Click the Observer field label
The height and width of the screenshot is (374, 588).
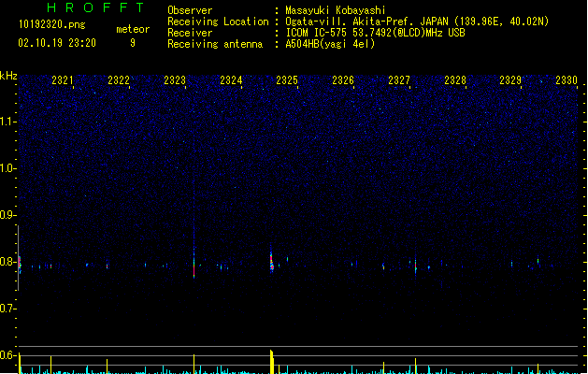190,10
